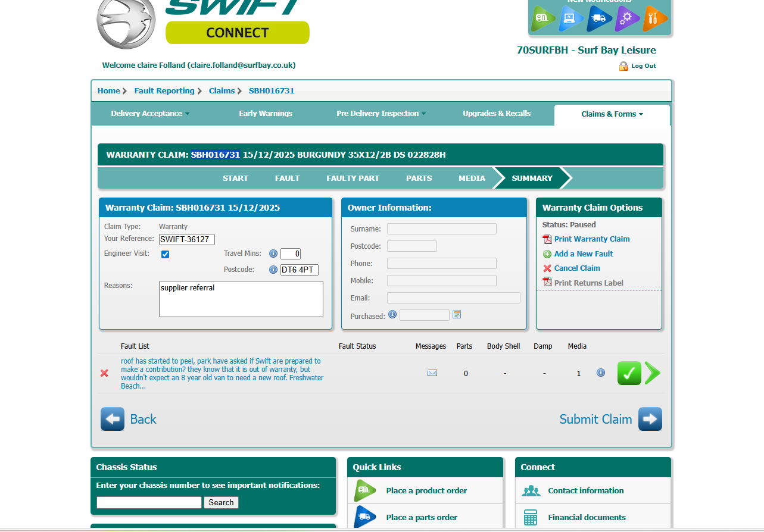Click the PDF icon beside Print Warranty Claim

(547, 239)
